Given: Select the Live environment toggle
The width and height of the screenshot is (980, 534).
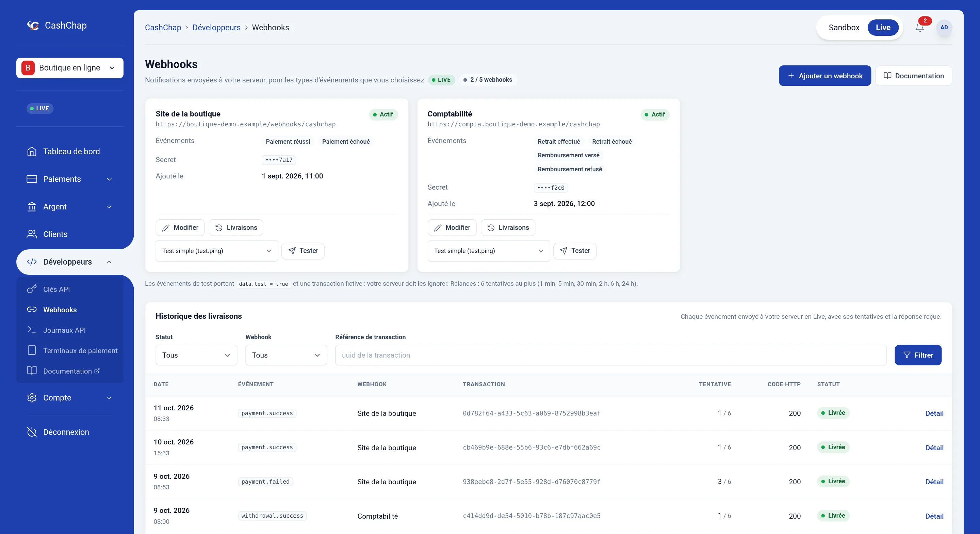Looking at the screenshot, I should tap(883, 28).
